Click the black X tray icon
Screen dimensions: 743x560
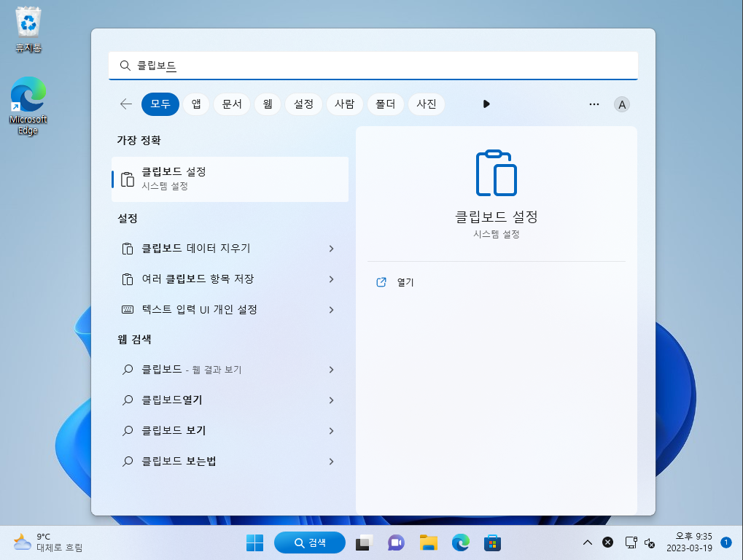[607, 542]
